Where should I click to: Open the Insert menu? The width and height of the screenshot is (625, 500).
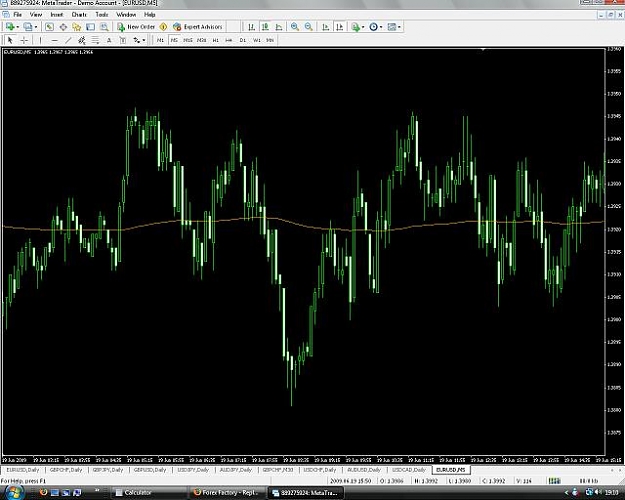(57, 14)
